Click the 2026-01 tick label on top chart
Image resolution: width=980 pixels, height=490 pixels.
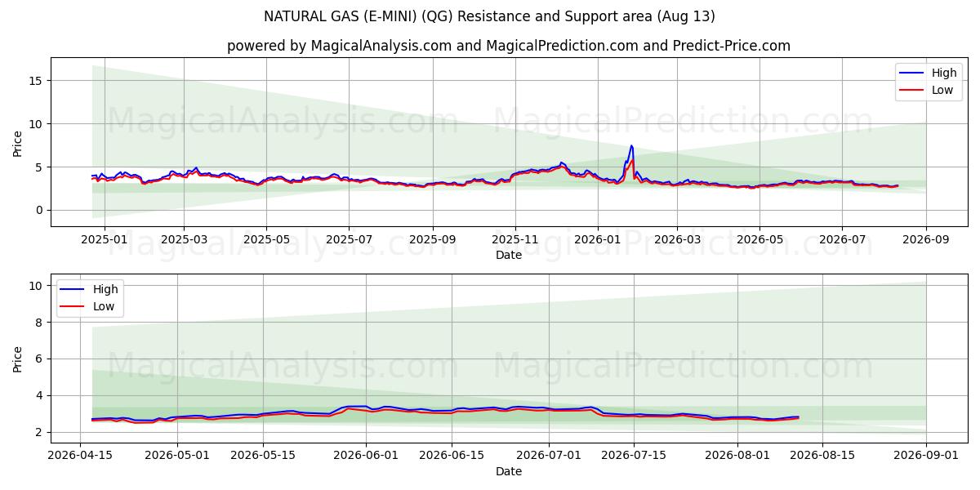tap(598, 239)
